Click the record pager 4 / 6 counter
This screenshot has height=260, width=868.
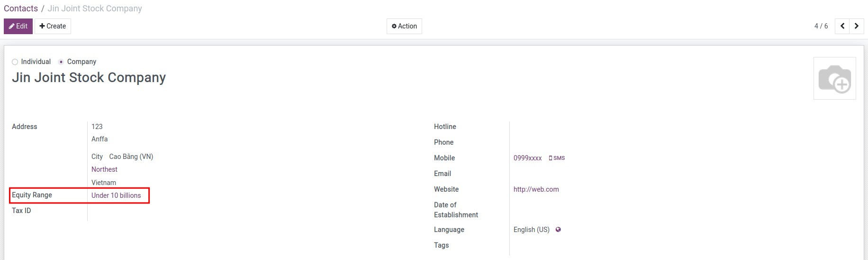tap(821, 26)
